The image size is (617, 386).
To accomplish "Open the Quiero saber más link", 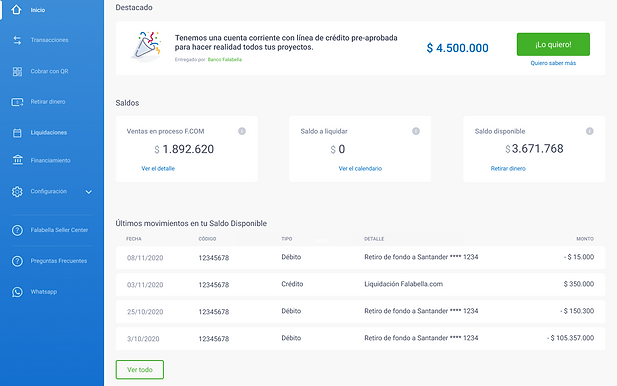I will pos(553,63).
